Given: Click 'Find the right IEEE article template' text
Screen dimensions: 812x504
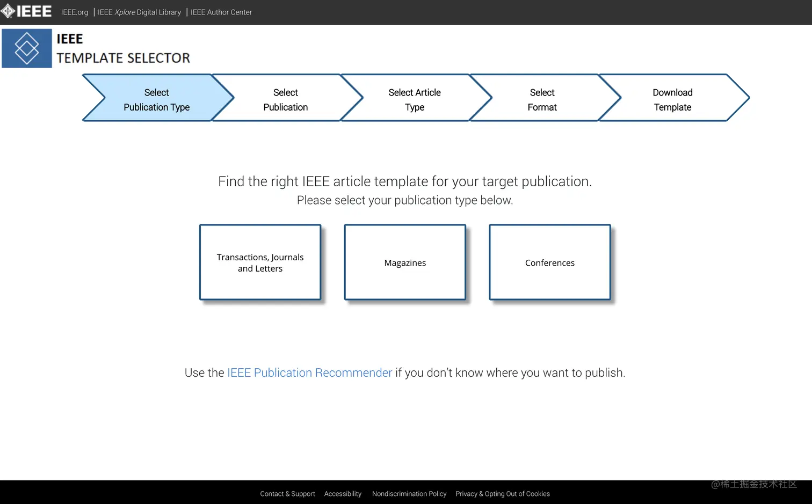Looking at the screenshot, I should tap(405, 181).
